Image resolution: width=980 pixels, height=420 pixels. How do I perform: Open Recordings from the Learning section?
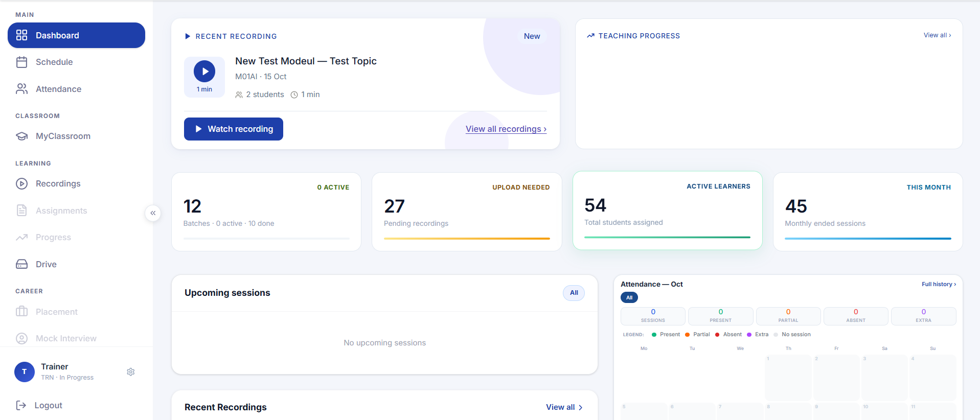[x=76, y=183]
